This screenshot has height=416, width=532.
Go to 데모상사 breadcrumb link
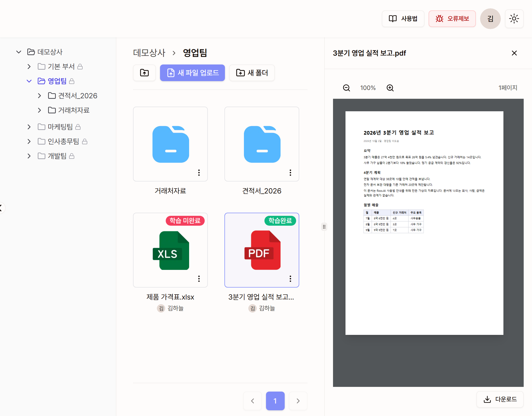pos(149,53)
